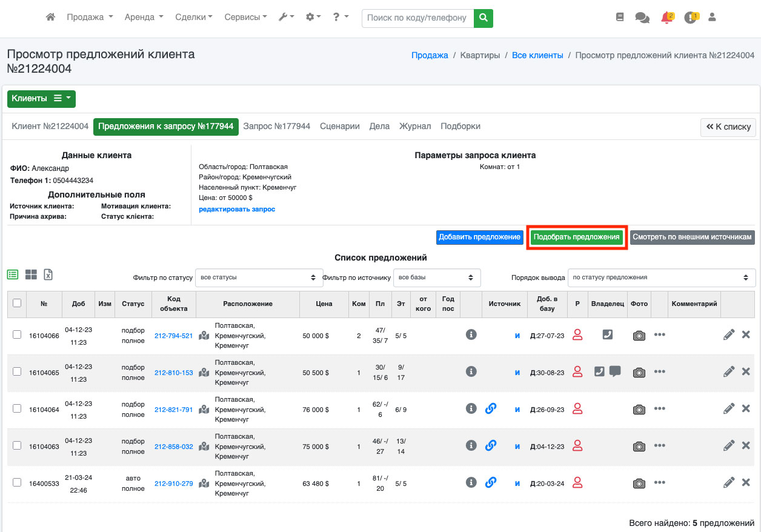Image resolution: width=761 pixels, height=532 pixels.
Task: Toggle the select-all checkbox in table header
Action: pyautogui.click(x=17, y=303)
